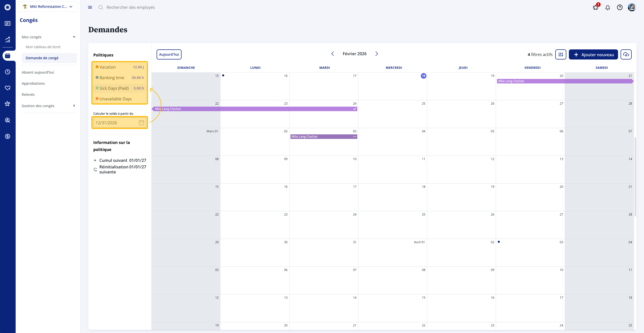The width and height of the screenshot is (644, 333).
Task: Go to Absent aujourd'hui
Action: (x=38, y=72)
